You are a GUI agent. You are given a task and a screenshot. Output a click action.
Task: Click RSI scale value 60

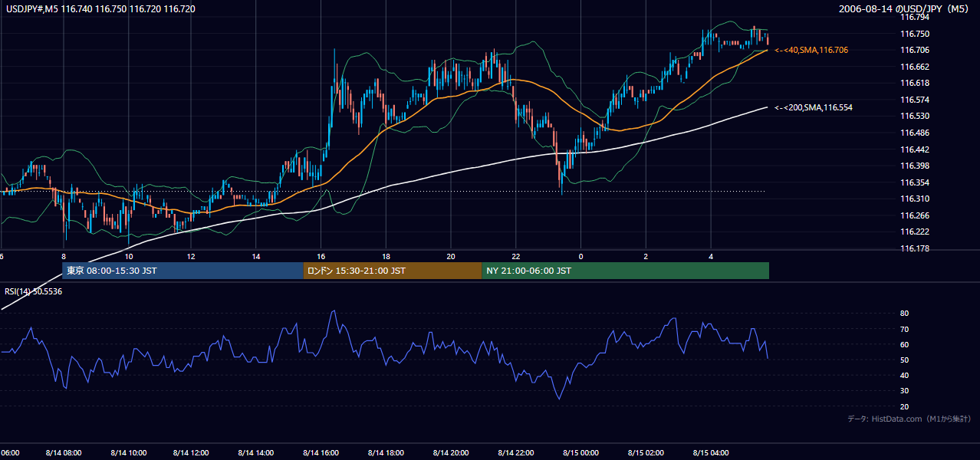point(904,344)
